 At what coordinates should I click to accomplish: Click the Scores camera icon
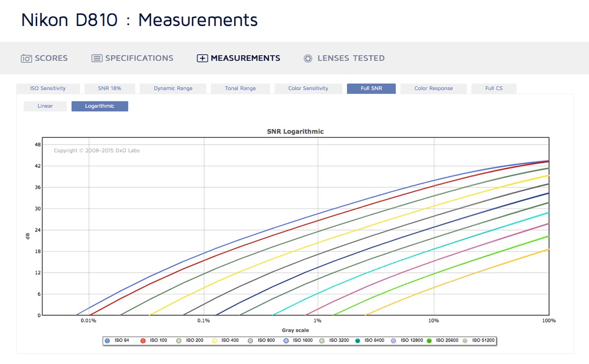coord(26,58)
